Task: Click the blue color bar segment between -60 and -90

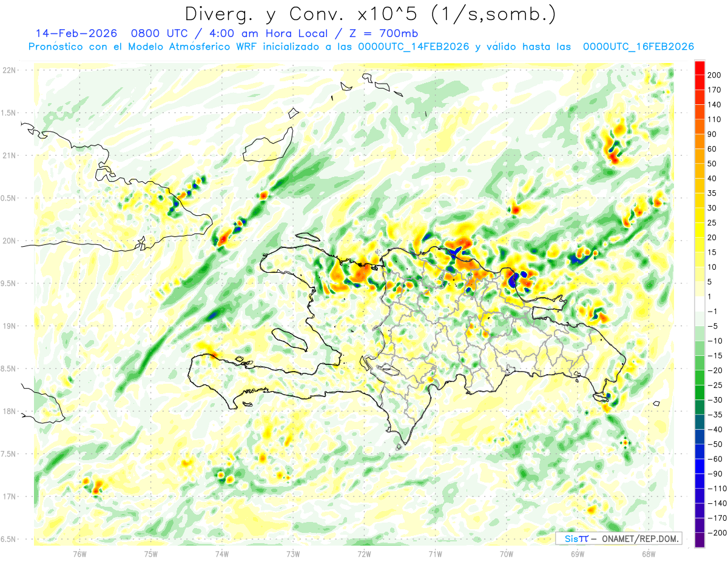Action: [x=700, y=467]
